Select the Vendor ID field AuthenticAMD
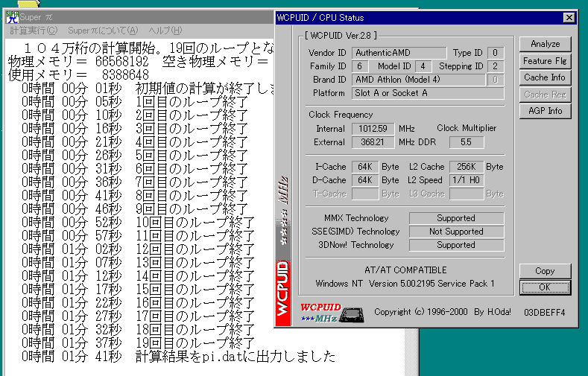This screenshot has width=588, height=376. (x=399, y=53)
